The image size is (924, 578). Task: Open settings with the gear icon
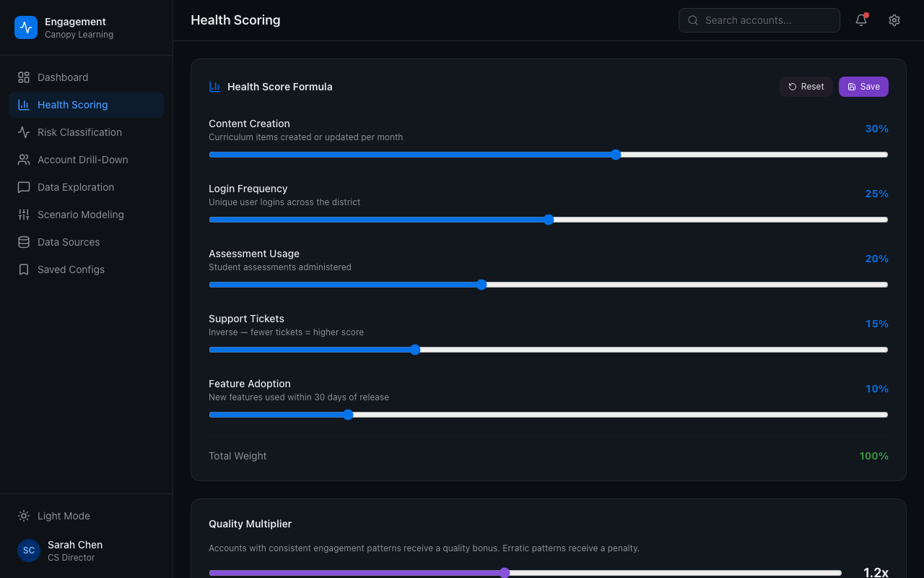pos(894,20)
